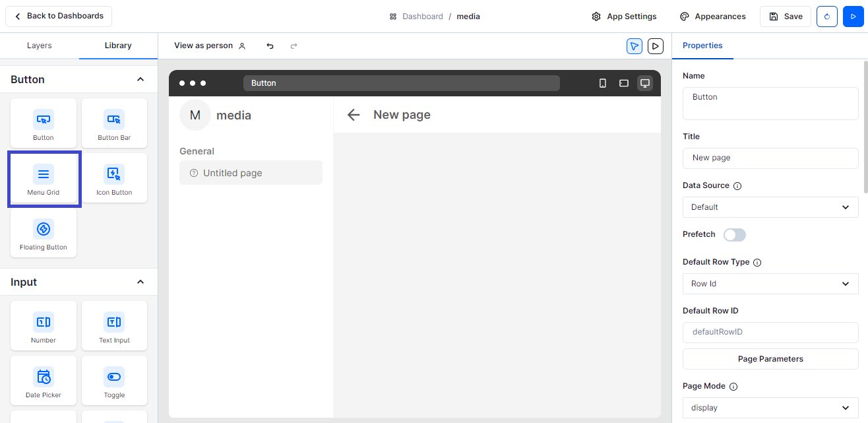Collapse the Button library section
Viewport: 868px width, 423px height.
(140, 80)
